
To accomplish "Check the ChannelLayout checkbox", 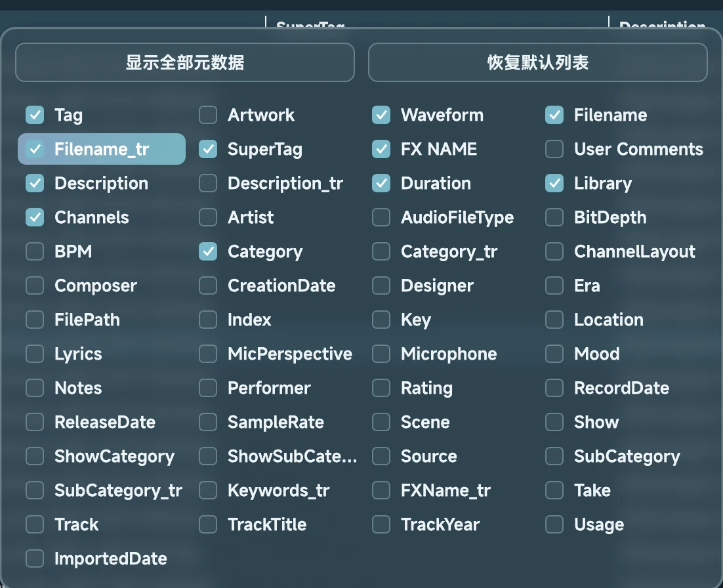I will [x=554, y=251].
